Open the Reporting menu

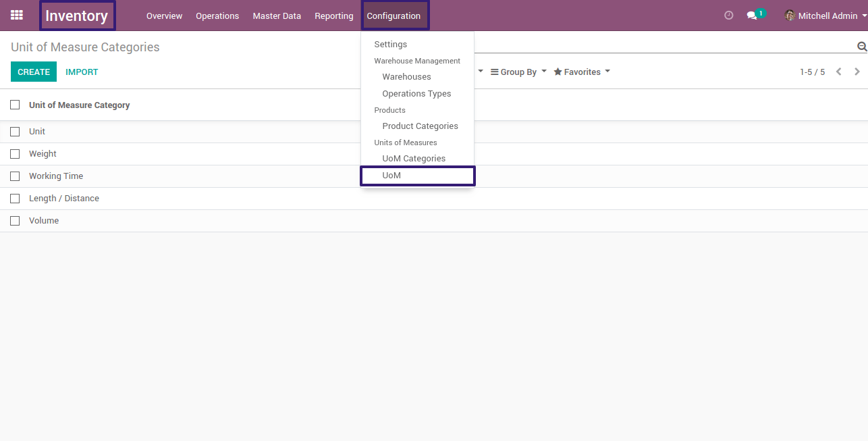[x=333, y=16]
